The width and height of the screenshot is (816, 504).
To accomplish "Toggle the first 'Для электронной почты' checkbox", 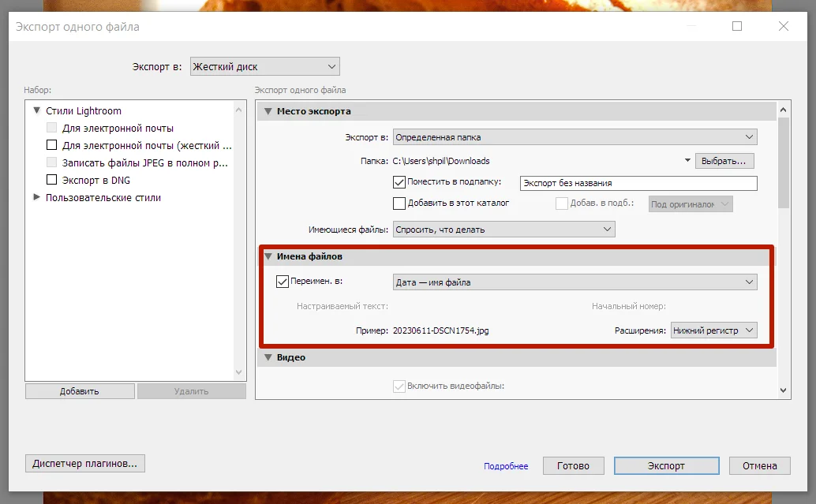I will 51,128.
